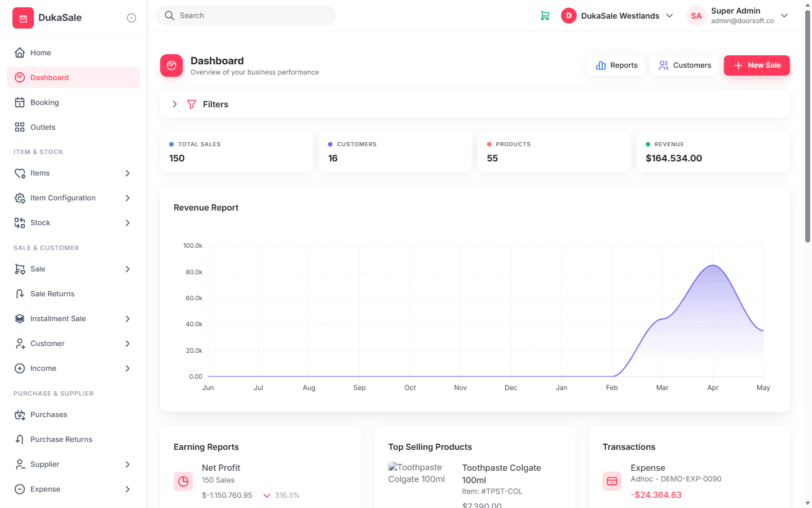
Task: Click the Item Configuration gear icon
Action: [20, 198]
